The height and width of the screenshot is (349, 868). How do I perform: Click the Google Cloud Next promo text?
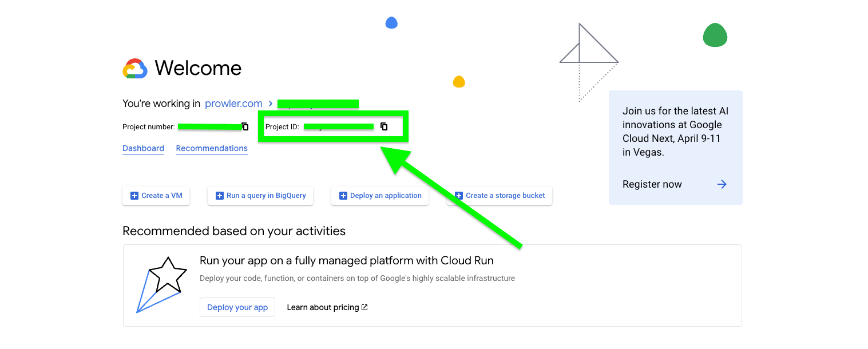tap(675, 132)
